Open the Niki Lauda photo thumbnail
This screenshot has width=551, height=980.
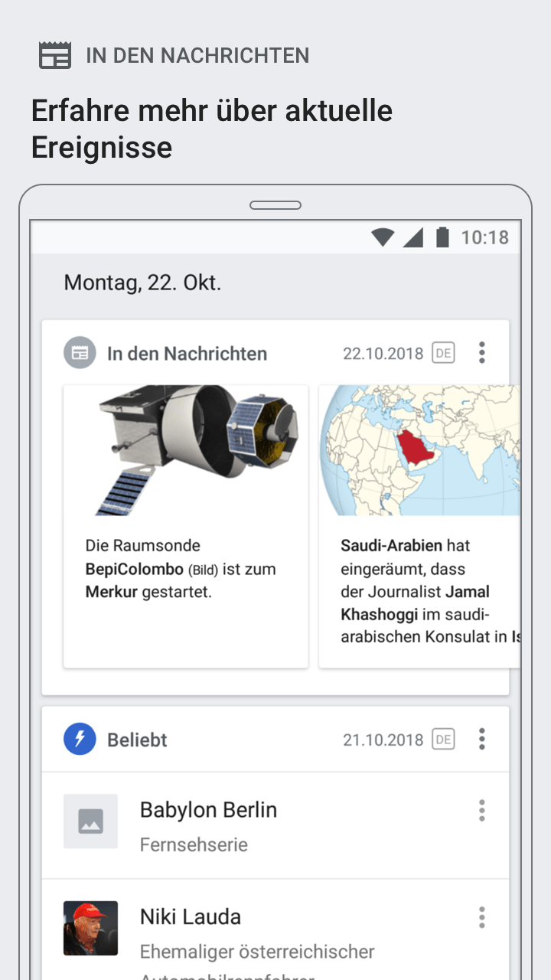click(90, 928)
